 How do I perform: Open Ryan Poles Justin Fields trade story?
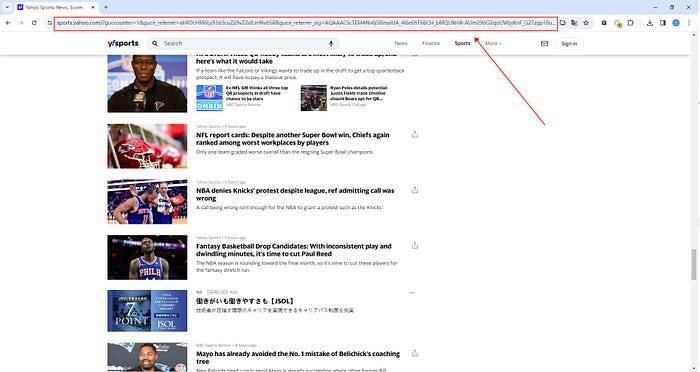358,93
